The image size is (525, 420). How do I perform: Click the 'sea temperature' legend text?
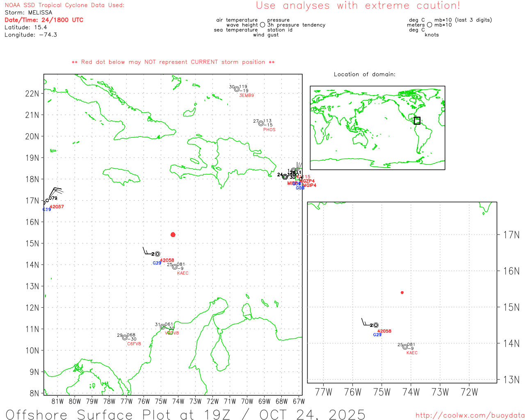coord(236,30)
